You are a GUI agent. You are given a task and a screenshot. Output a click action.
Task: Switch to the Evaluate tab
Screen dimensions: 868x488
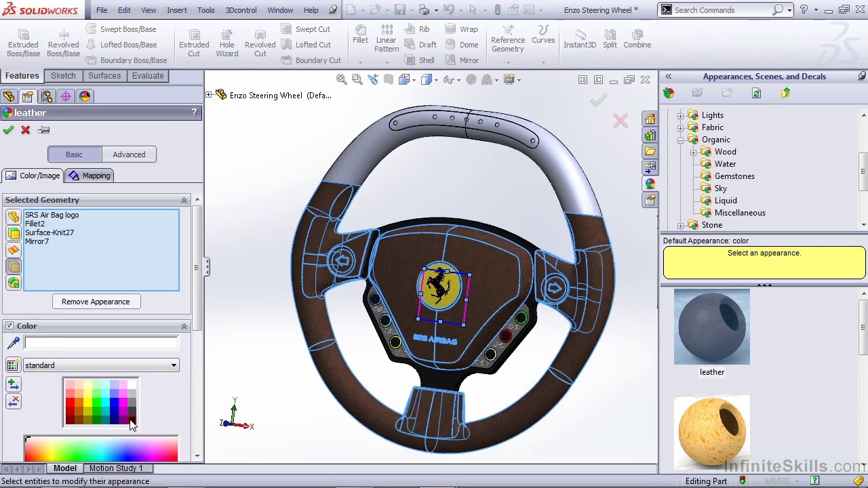pyautogui.click(x=148, y=76)
